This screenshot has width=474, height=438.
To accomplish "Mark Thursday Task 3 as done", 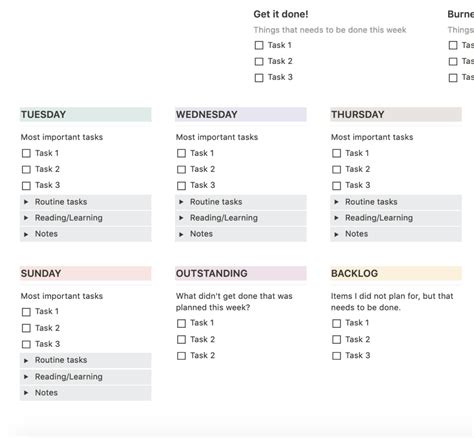I will point(337,186).
